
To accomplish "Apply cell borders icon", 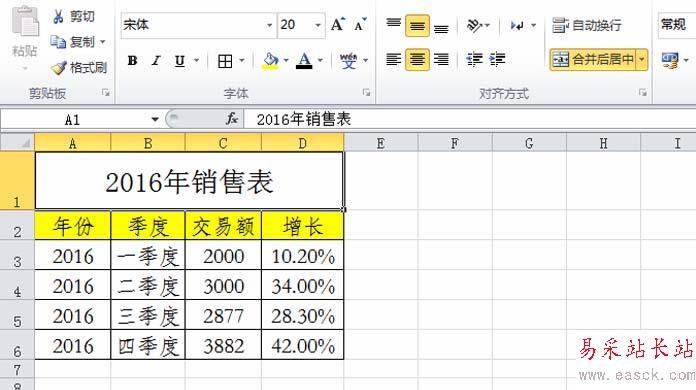I will click(225, 61).
